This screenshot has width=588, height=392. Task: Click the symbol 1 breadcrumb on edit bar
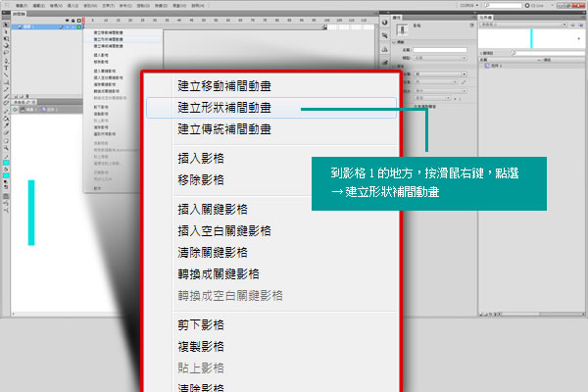point(49,110)
